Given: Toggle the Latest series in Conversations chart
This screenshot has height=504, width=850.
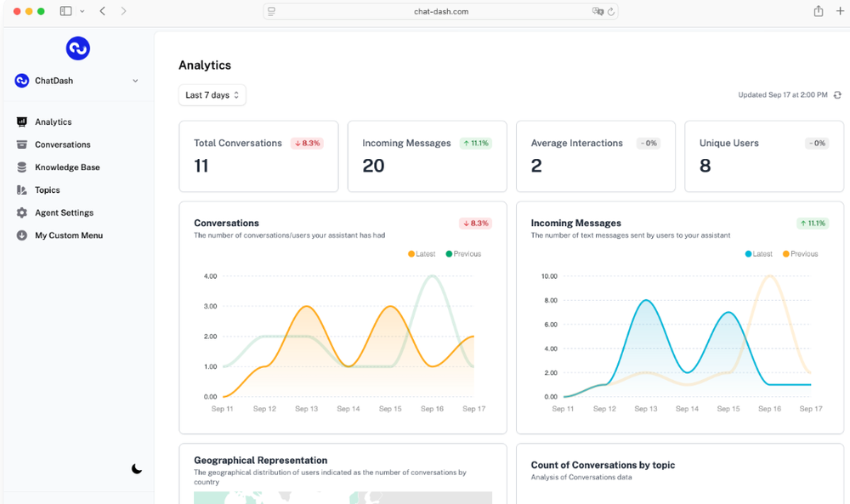Looking at the screenshot, I should 422,253.
